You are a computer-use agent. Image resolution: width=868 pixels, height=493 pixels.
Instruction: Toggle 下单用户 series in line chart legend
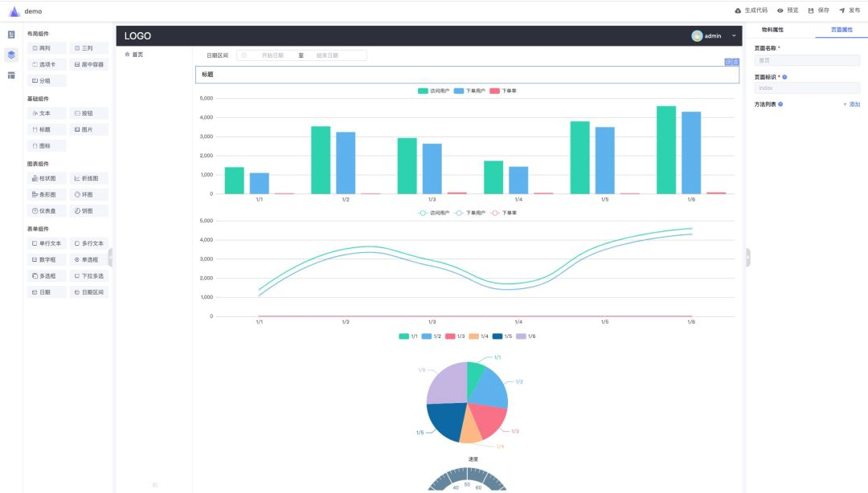click(x=469, y=213)
